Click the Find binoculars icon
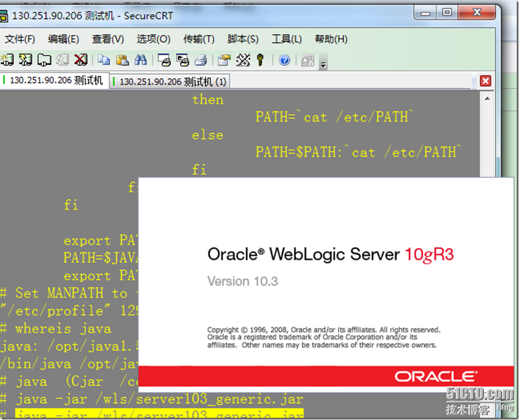The height and width of the screenshot is (420, 519). (141, 60)
